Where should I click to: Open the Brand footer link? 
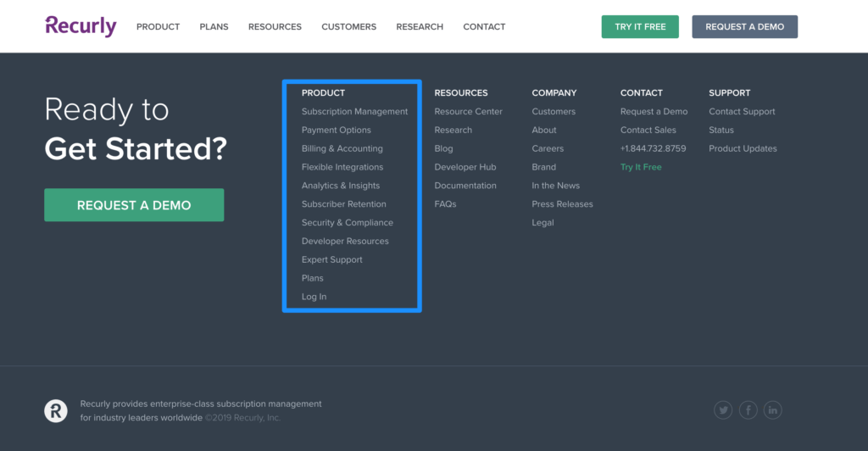tap(544, 167)
